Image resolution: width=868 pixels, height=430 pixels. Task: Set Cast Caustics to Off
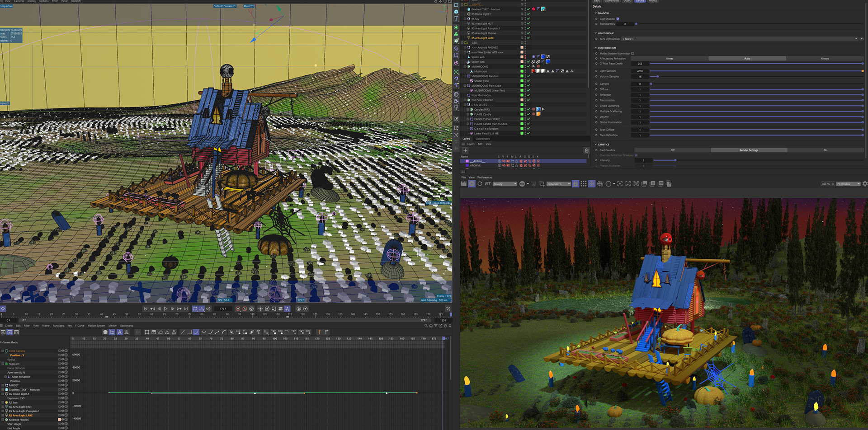click(672, 150)
